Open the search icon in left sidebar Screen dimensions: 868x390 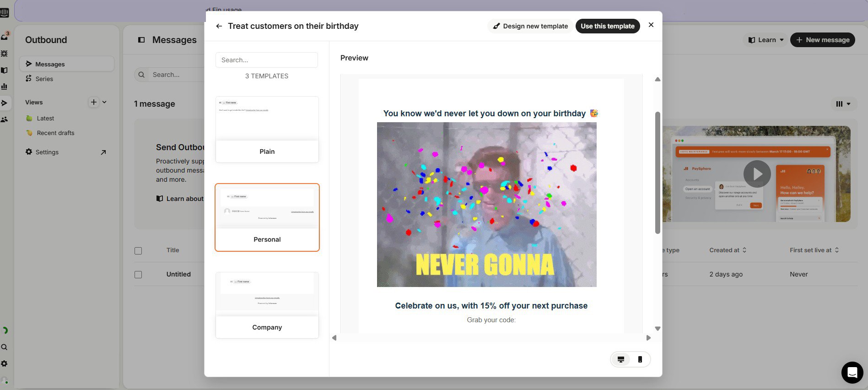(x=5, y=347)
